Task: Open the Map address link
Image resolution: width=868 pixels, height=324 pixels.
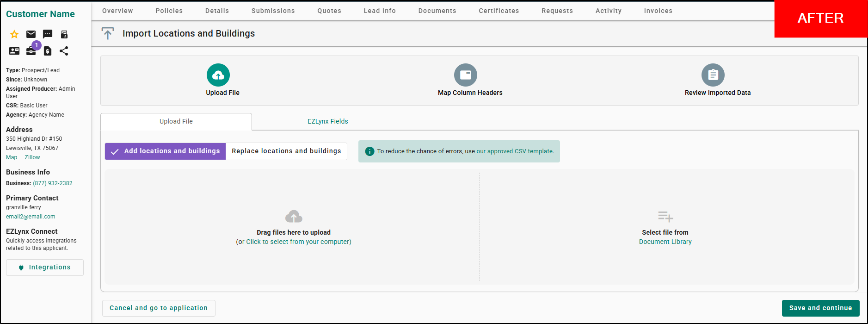Action: click(x=12, y=157)
